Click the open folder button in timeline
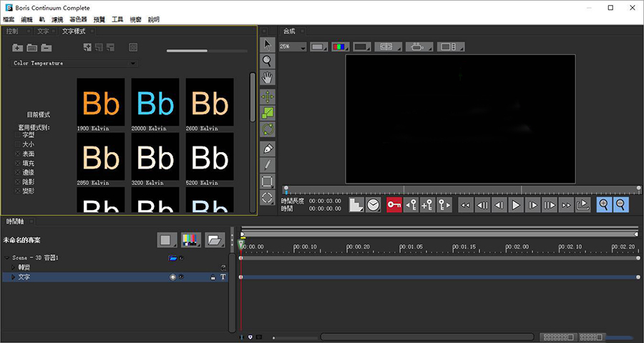Screen dimensions: 644x343 [215, 240]
